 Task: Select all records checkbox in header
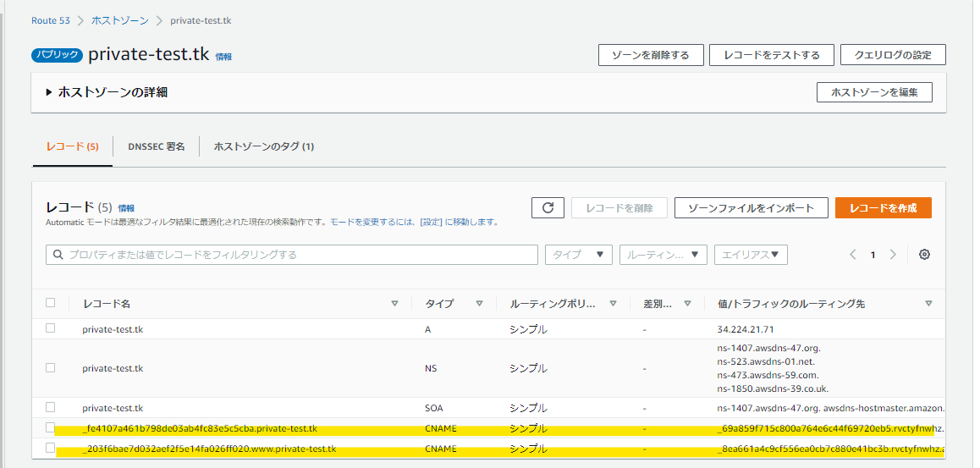coord(51,303)
